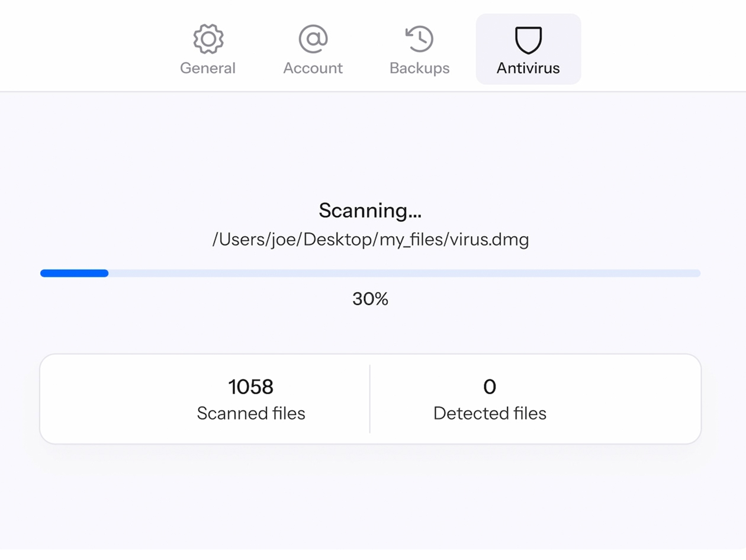Click the virus.dmg file path text

tap(369, 240)
